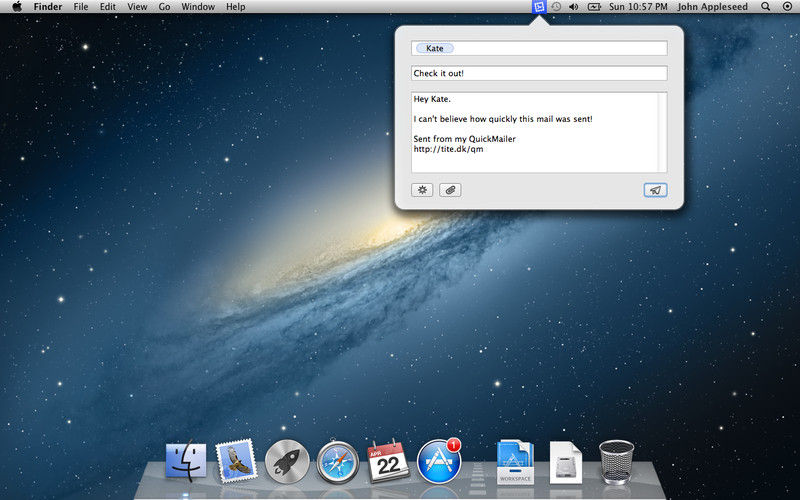This screenshot has width=800, height=500.
Task: Open the disk image document in Dock
Action: [565, 462]
